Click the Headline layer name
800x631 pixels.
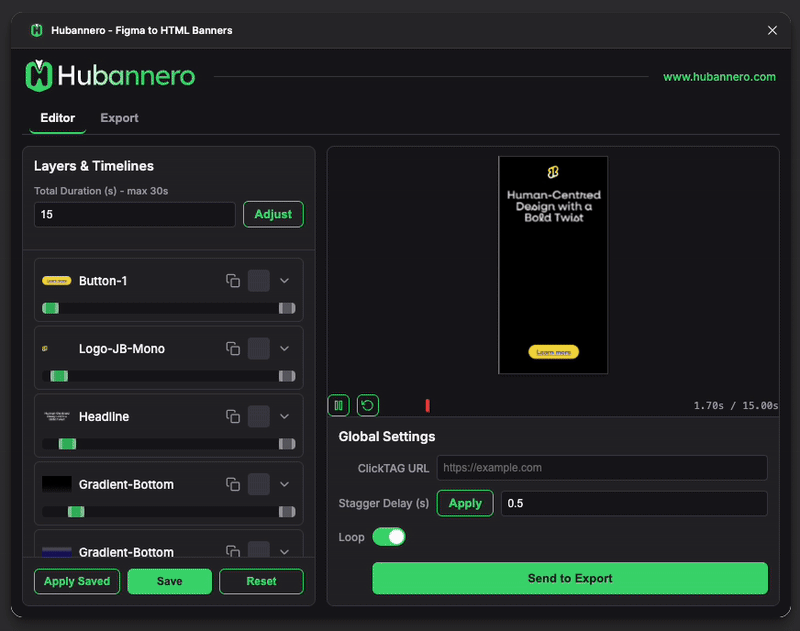tap(104, 417)
